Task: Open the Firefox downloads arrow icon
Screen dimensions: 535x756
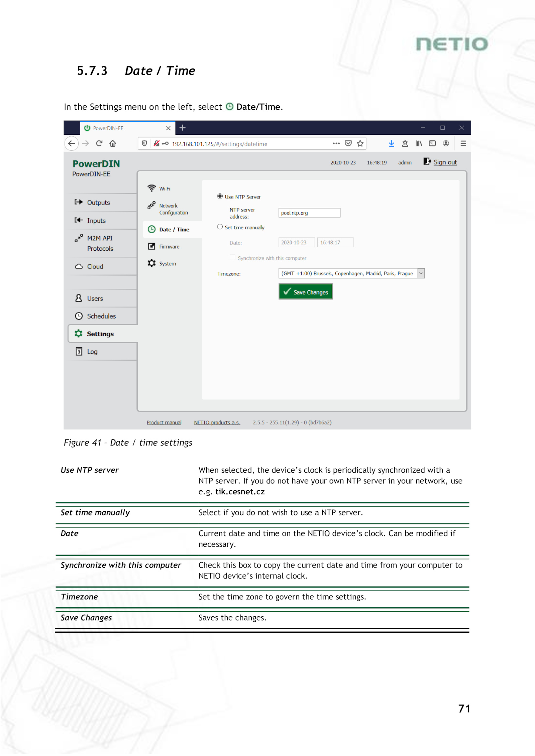Action: (x=391, y=143)
